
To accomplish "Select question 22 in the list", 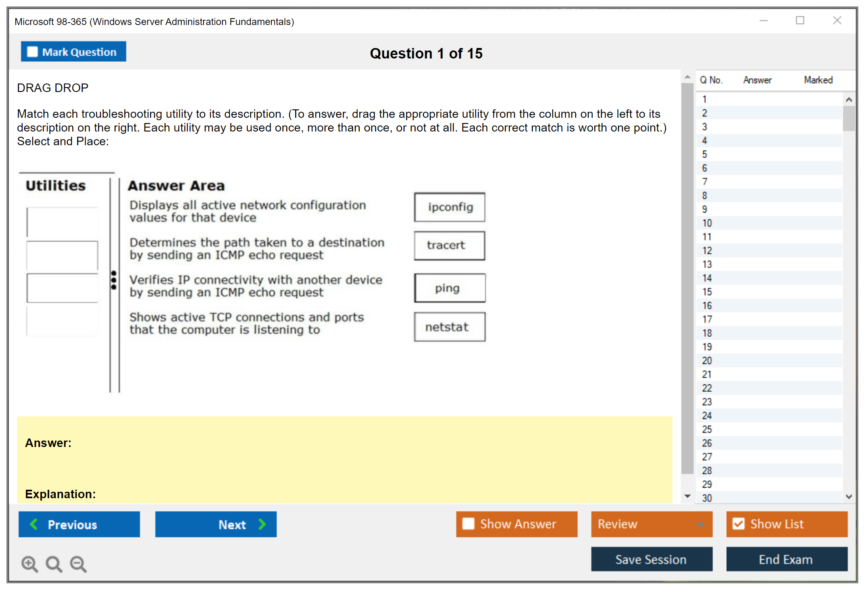I will 707,388.
